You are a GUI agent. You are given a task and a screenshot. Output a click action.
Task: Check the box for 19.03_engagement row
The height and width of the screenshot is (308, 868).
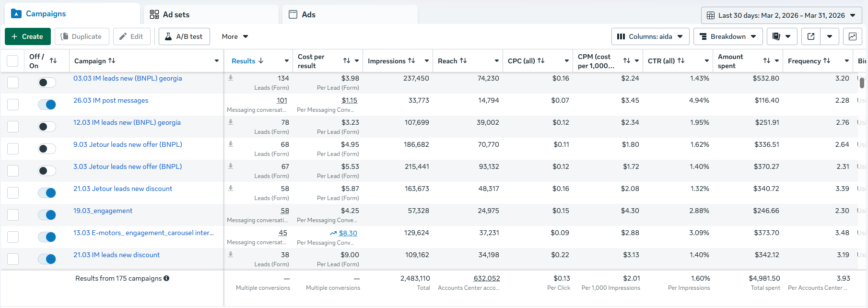[x=13, y=215]
